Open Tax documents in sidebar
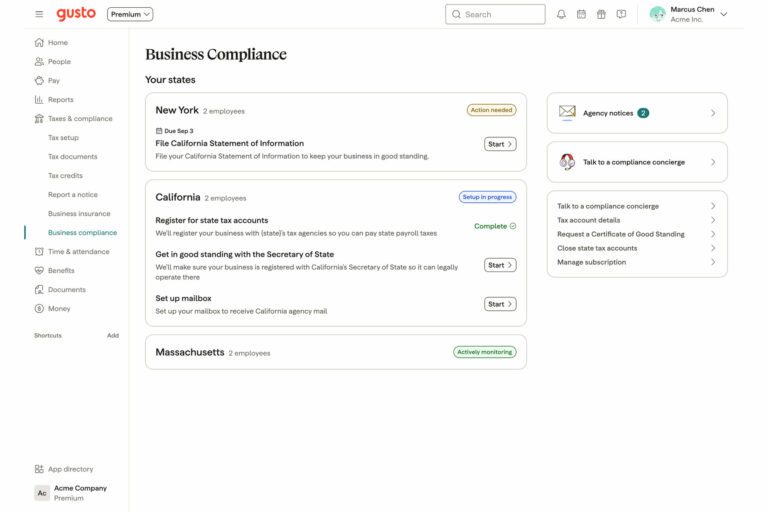Screen dimensions: 768x512 (72, 157)
